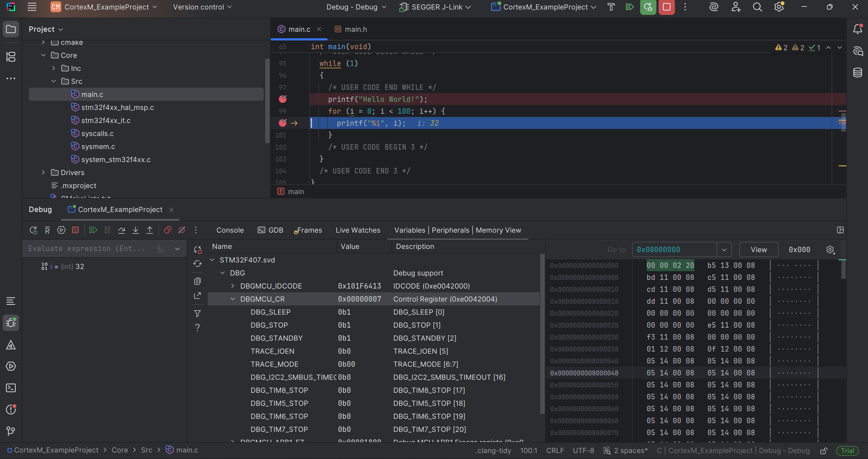The width and height of the screenshot is (868, 459).
Task: Click the Build hammer icon
Action: (x=611, y=7)
